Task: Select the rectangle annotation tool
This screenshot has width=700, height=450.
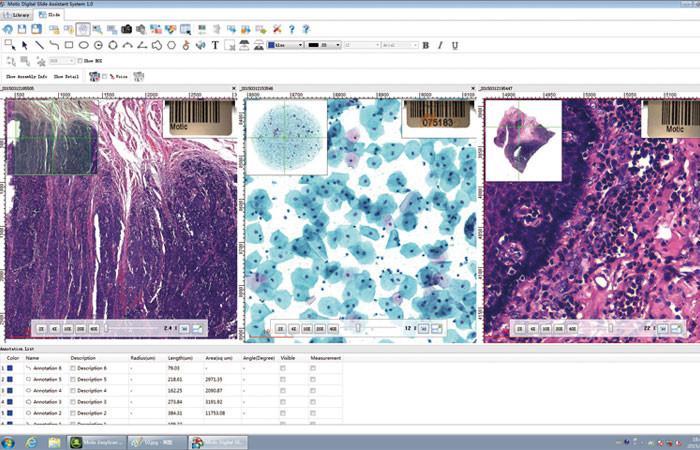Action: click(x=69, y=45)
